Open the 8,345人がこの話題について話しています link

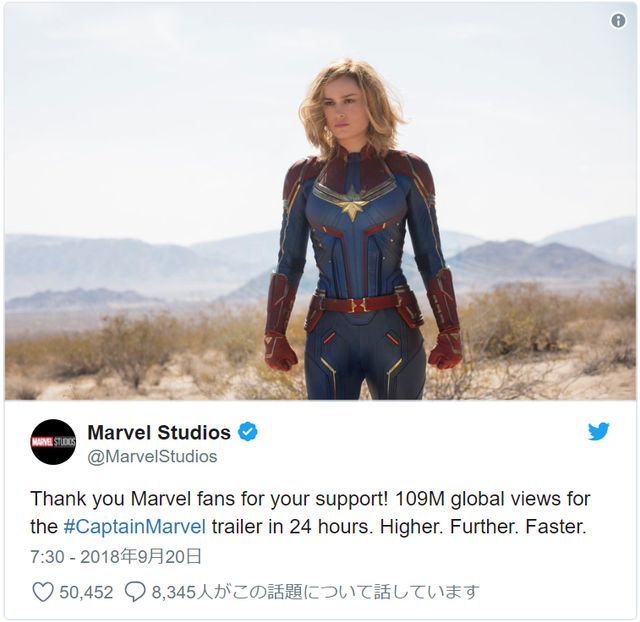pos(316,592)
